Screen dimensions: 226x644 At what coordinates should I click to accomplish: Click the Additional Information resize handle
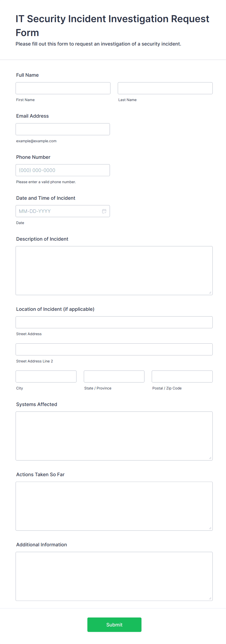(210, 598)
